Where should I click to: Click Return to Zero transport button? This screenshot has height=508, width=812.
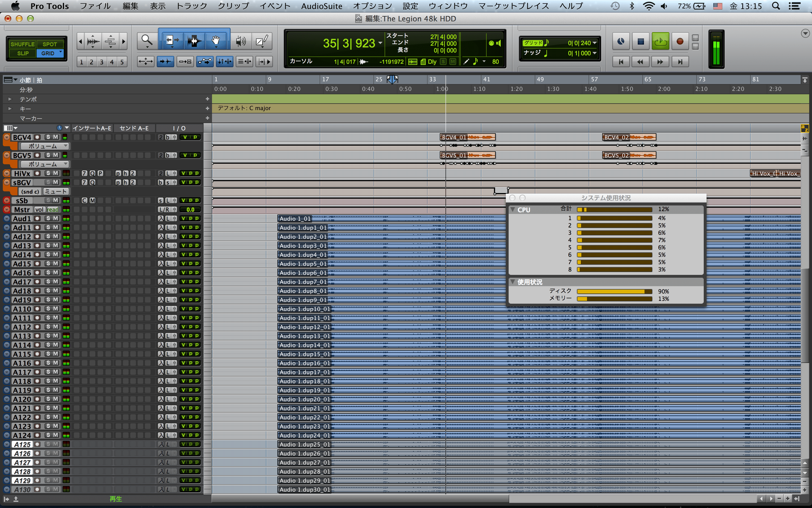coord(621,62)
